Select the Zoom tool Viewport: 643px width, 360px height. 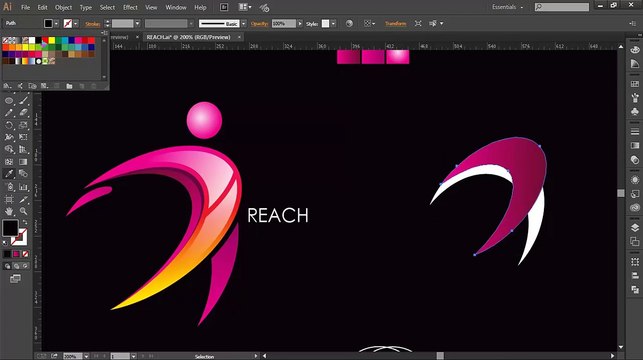coord(23,212)
